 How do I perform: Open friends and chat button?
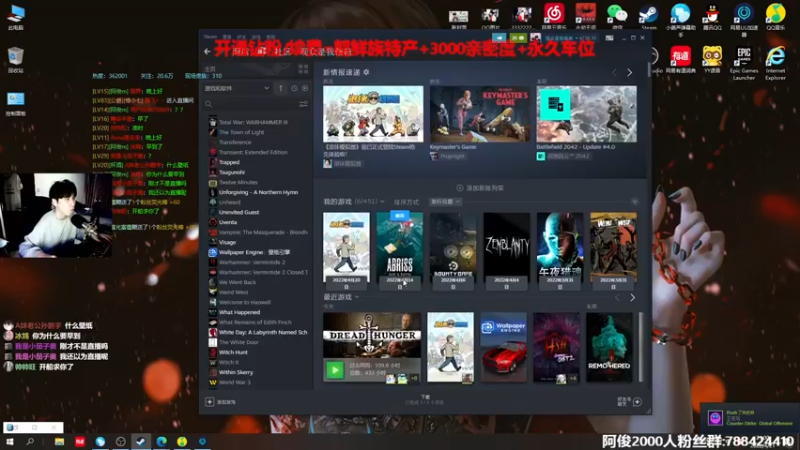click(x=630, y=402)
